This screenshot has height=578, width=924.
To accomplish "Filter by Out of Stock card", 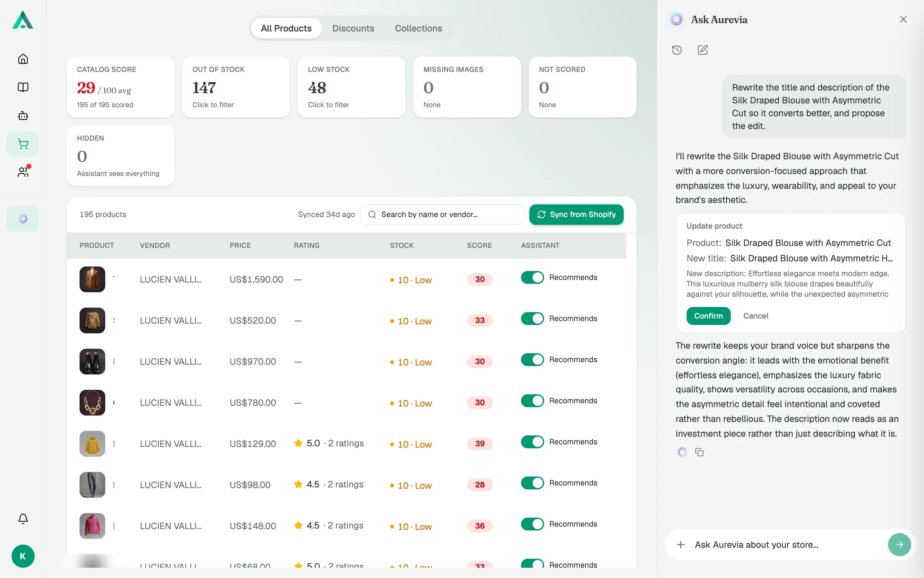I will [236, 87].
